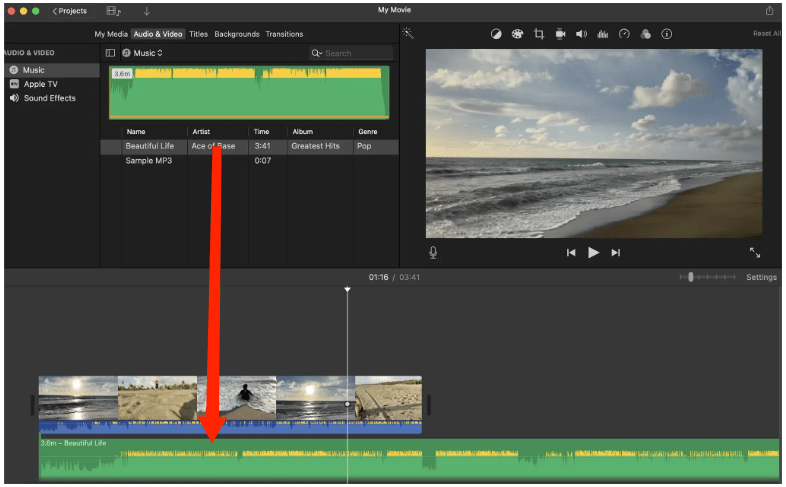Open the clip information icon
Viewport: 786px width, 487px height.
667,34
